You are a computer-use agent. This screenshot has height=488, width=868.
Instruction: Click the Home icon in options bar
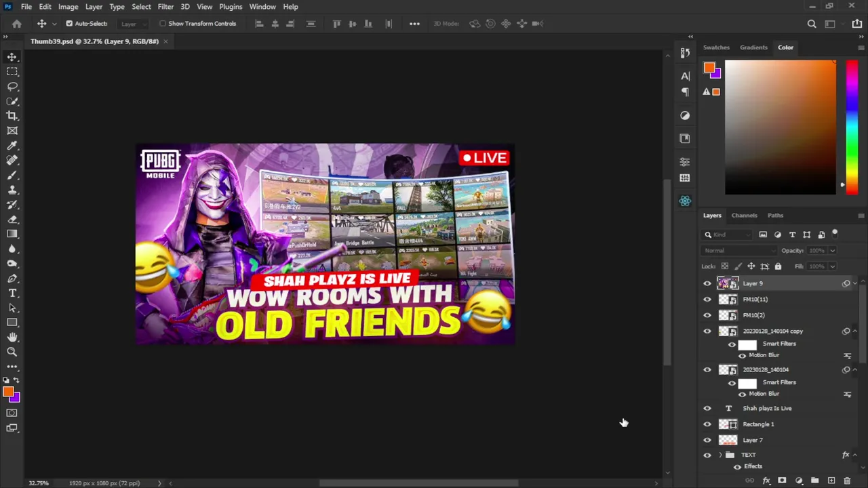click(17, 24)
